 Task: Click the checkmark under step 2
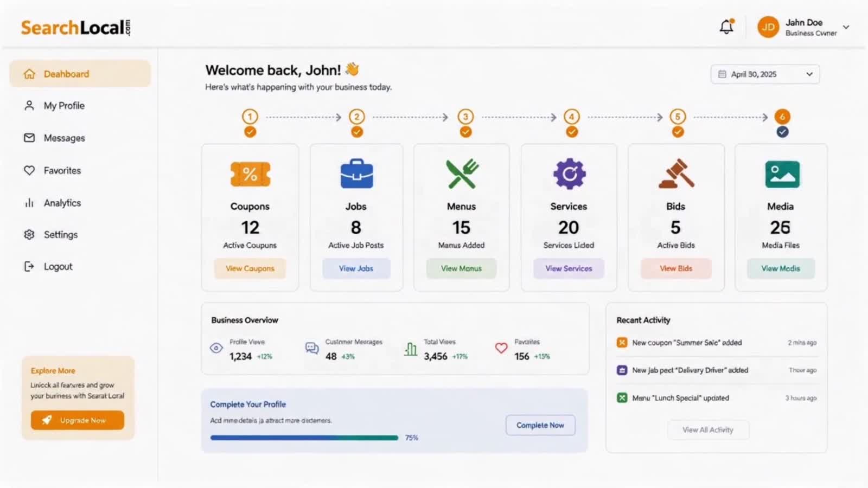pos(357,132)
